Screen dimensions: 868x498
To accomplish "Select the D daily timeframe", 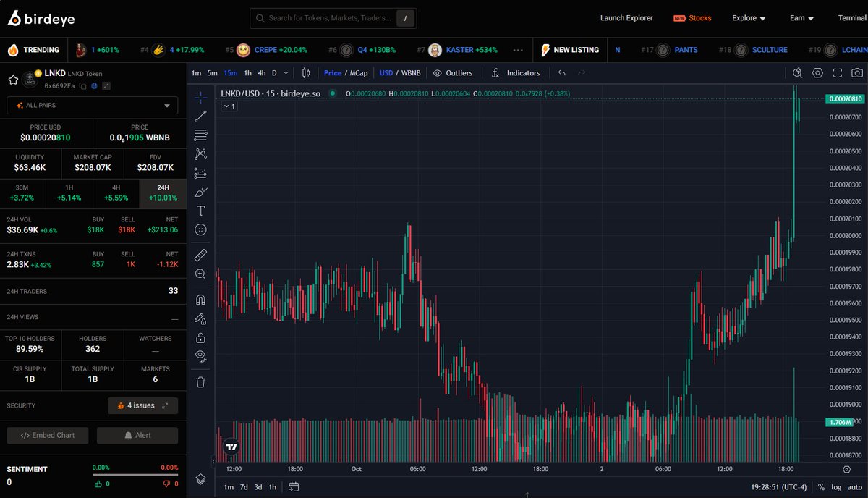I will point(274,73).
